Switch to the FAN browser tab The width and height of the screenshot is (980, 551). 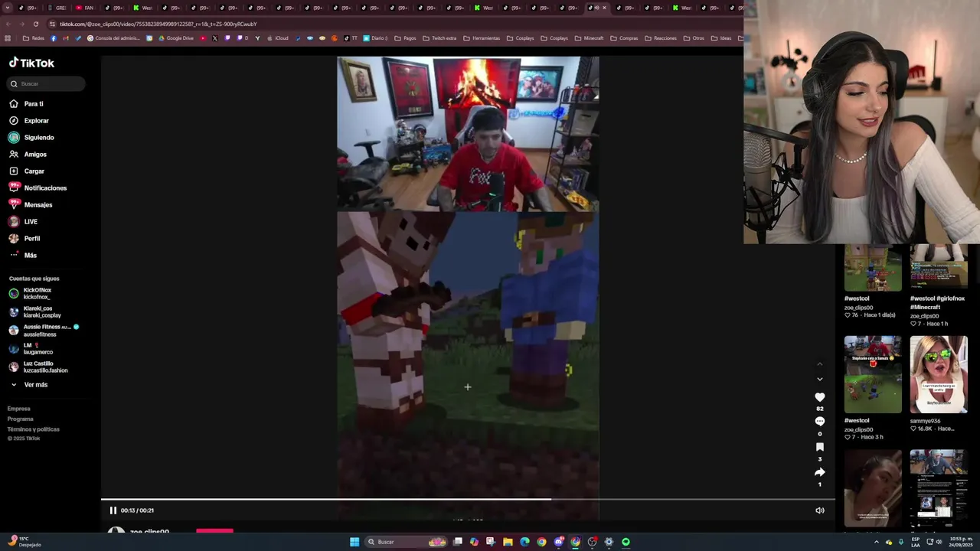click(85, 8)
